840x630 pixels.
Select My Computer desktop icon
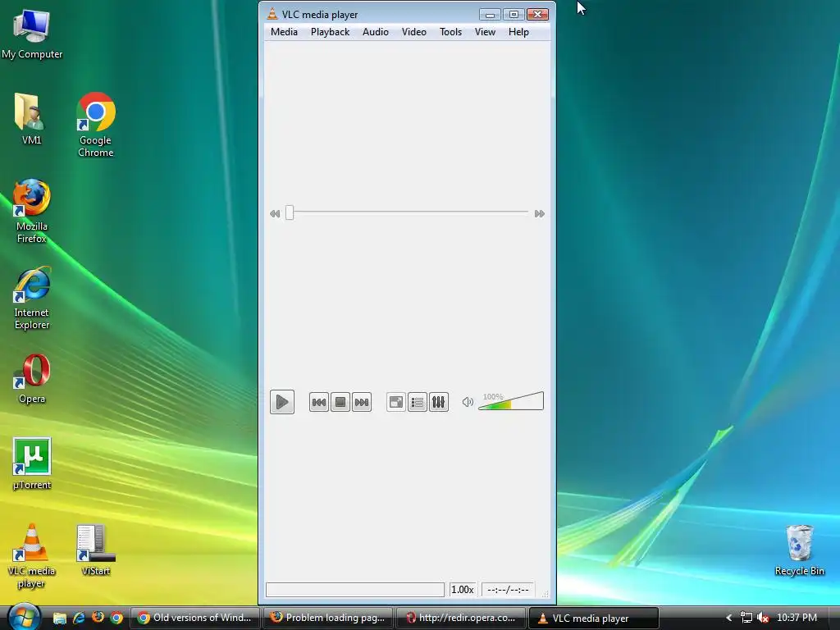tap(32, 34)
